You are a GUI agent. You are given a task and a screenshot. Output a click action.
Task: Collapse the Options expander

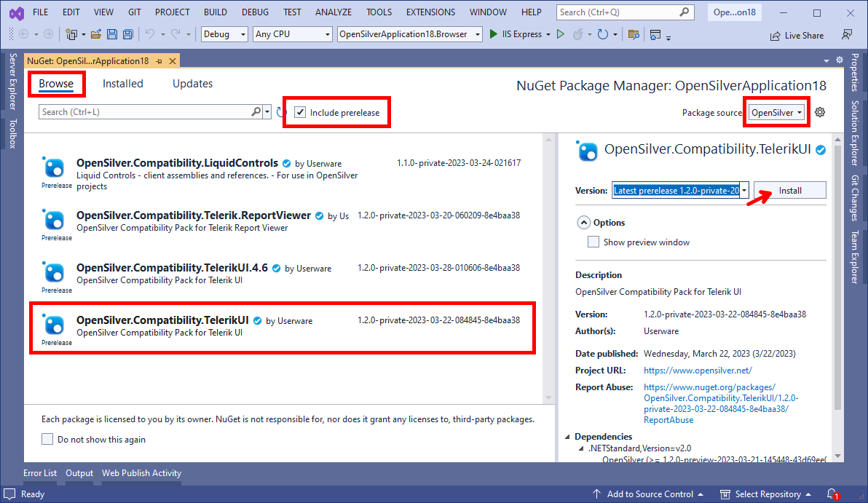click(x=583, y=223)
